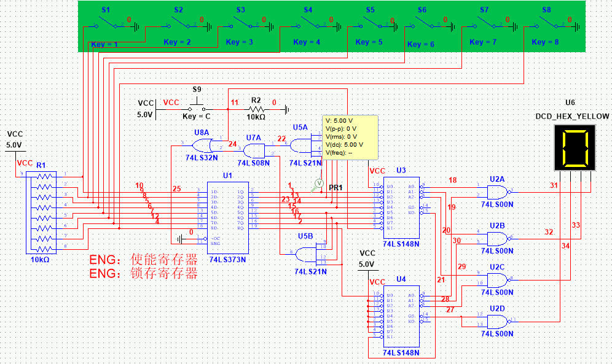The height and width of the screenshot is (364, 612).
Task: Click the net label 18 near U2A
Action: pyautogui.click(x=453, y=180)
